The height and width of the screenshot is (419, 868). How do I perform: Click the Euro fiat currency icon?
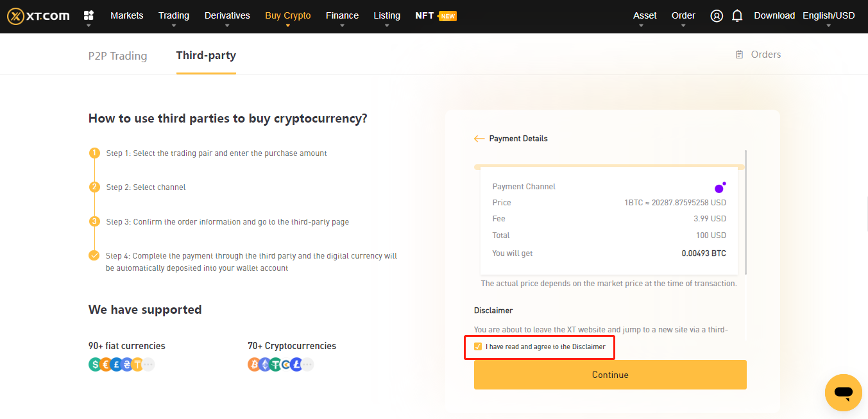tap(106, 364)
